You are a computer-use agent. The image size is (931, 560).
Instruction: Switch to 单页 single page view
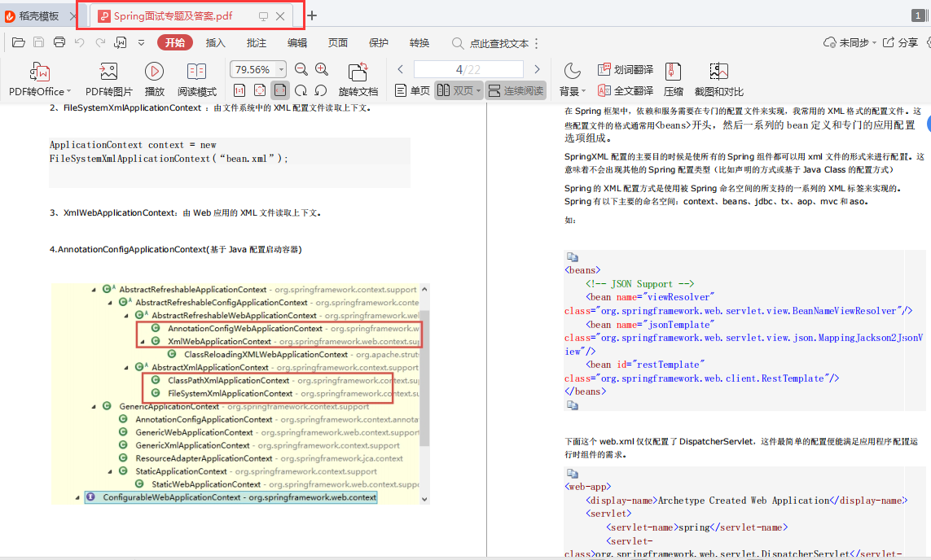[412, 91]
